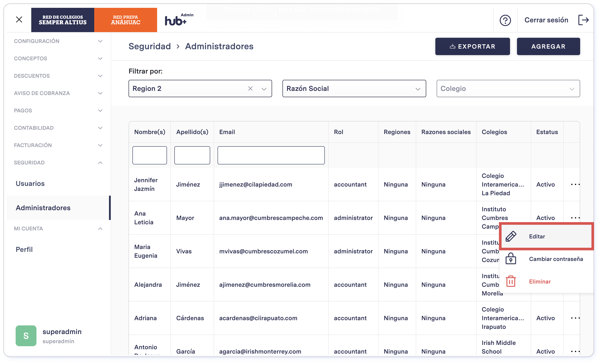Viewport: 601px width, 364px height.
Task: Click the Estatus column header
Action: click(547, 132)
